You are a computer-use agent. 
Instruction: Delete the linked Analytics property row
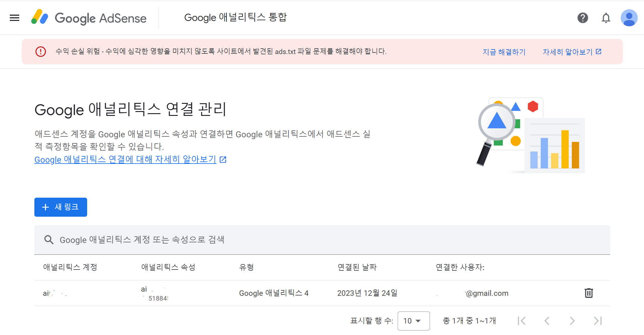tap(589, 293)
